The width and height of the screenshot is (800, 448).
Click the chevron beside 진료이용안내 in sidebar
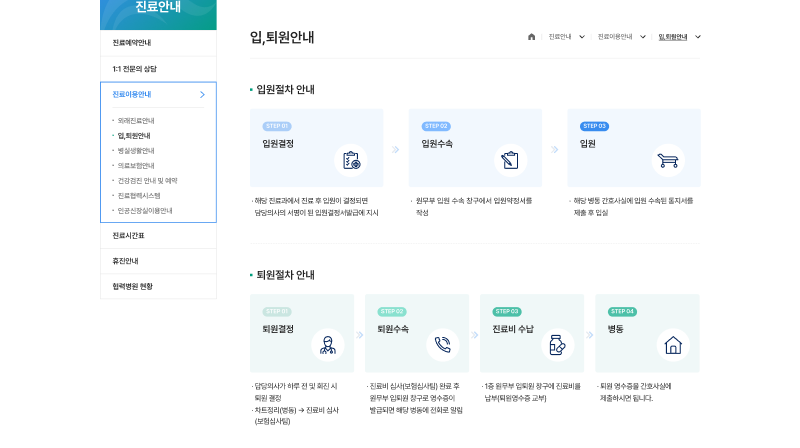click(x=203, y=94)
